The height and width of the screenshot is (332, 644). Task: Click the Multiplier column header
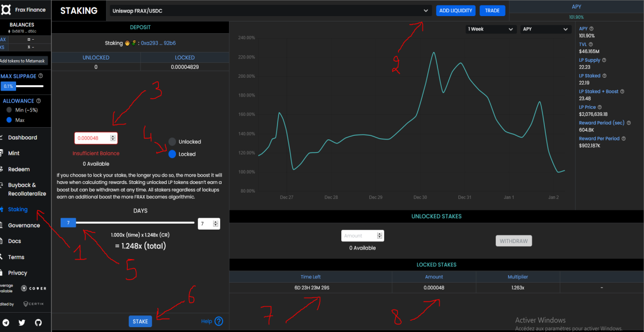518,277
